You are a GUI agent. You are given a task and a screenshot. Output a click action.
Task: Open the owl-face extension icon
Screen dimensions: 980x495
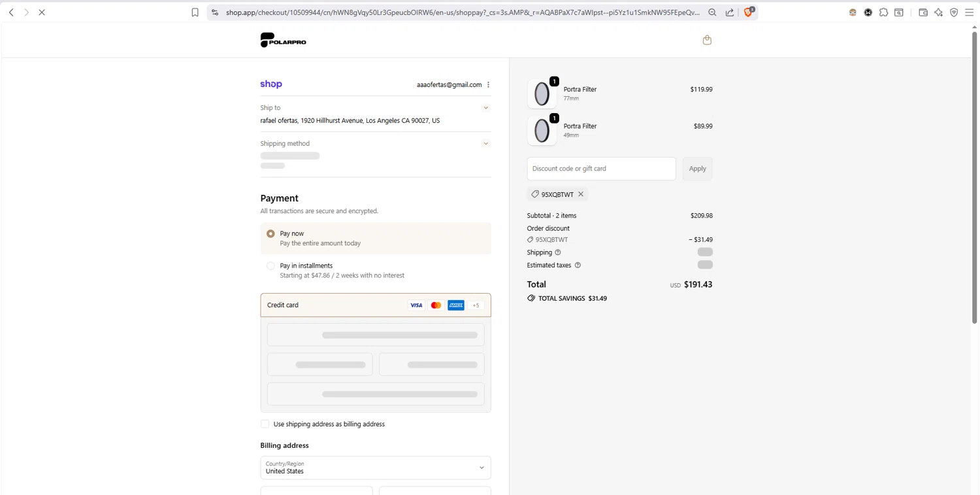pos(853,12)
